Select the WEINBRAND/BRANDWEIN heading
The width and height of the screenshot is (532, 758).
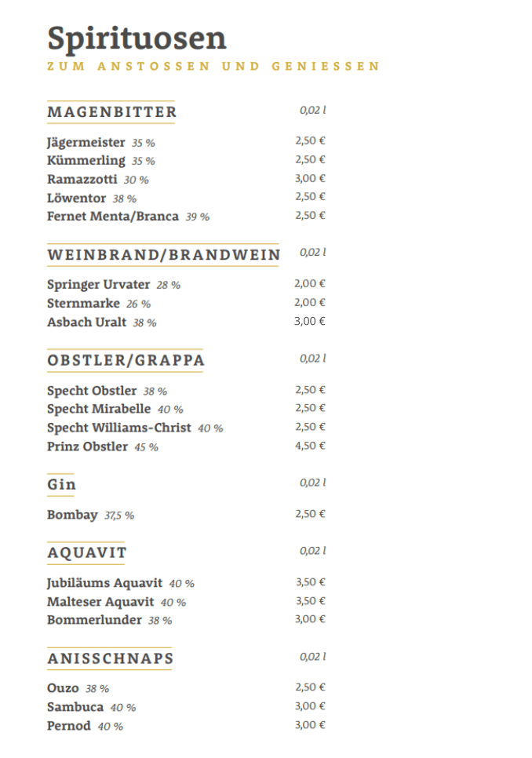click(163, 255)
